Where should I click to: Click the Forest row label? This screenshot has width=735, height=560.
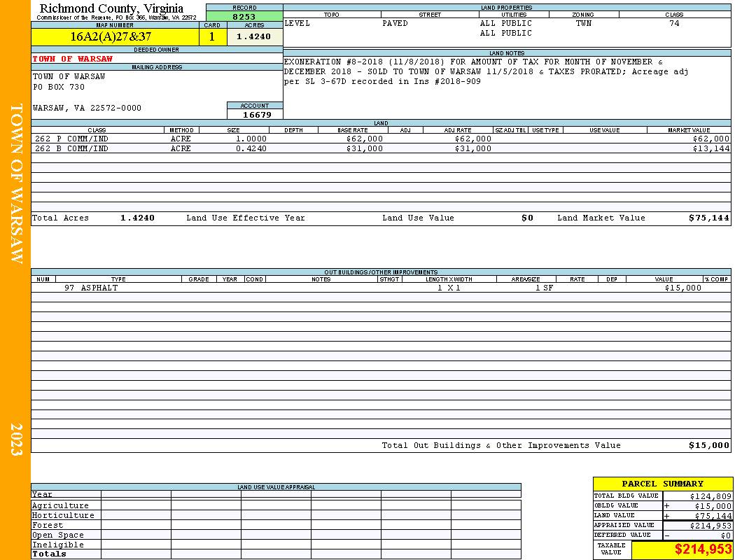(48, 525)
